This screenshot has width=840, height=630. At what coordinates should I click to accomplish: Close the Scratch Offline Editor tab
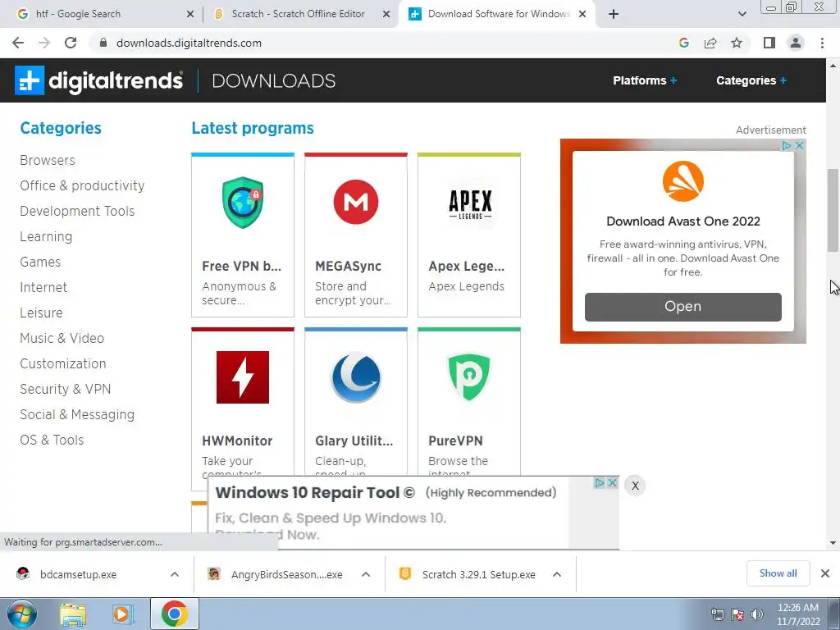(x=386, y=15)
